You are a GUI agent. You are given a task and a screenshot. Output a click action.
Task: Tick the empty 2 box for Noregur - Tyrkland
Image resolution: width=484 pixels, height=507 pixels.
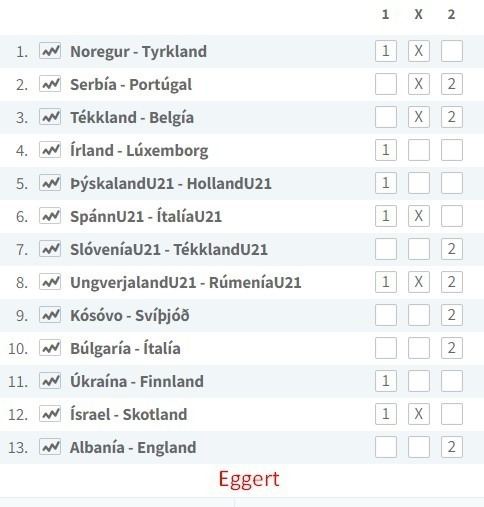[452, 51]
